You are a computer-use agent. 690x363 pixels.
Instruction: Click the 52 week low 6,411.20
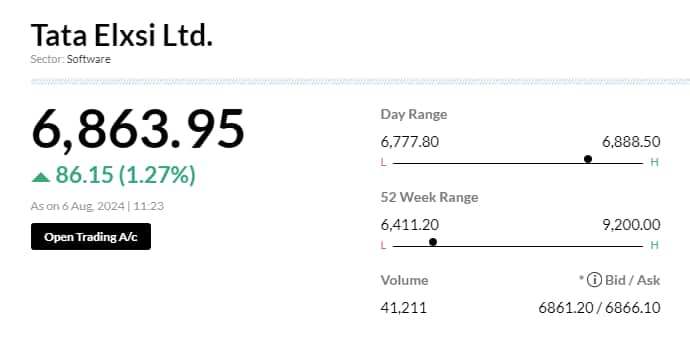(410, 225)
